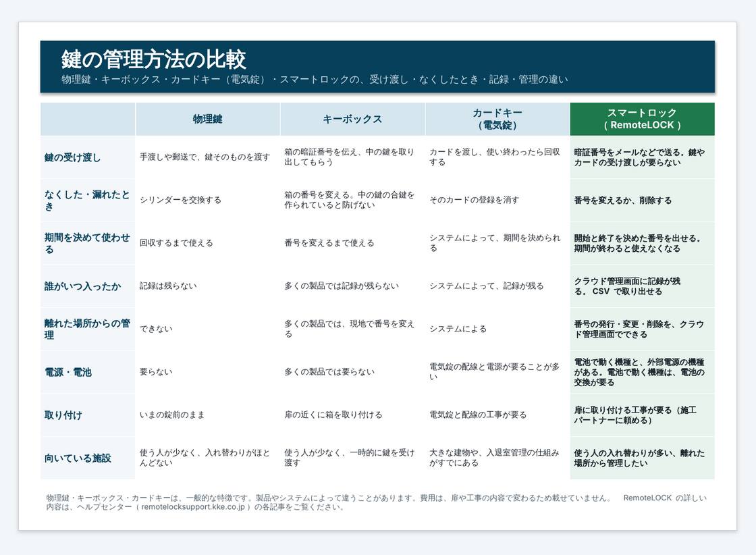
Task: Click the footnote sentence 費用は、扉や工事の内容で変わるため
Action: pyautogui.click(x=516, y=498)
